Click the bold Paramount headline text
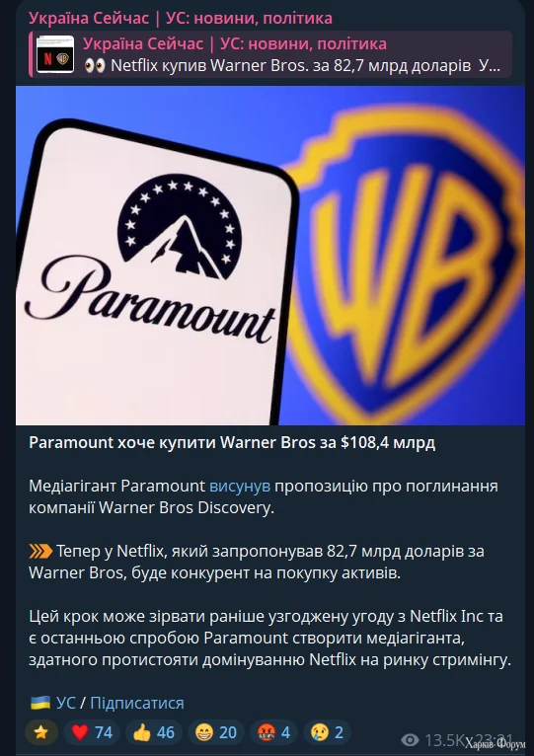 (x=232, y=442)
